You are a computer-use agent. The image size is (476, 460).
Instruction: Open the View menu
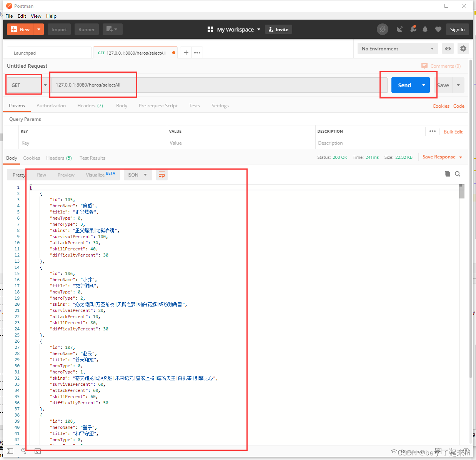tap(36, 16)
